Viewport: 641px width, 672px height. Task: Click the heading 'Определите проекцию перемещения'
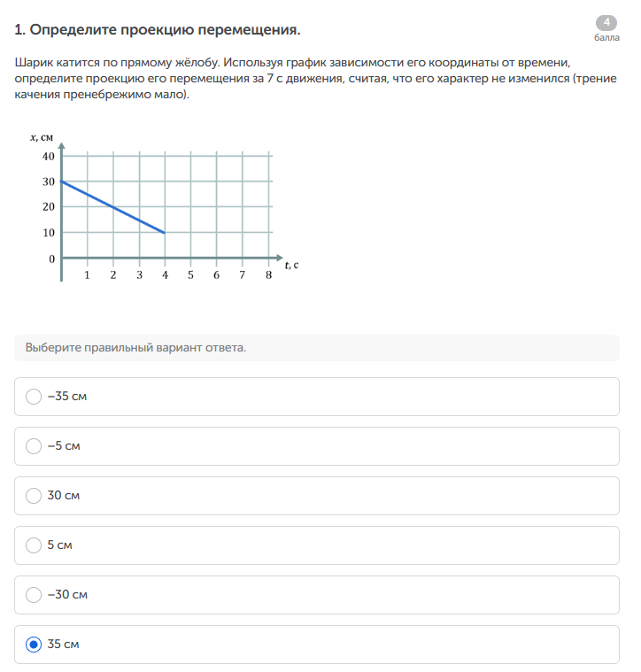coord(158,30)
